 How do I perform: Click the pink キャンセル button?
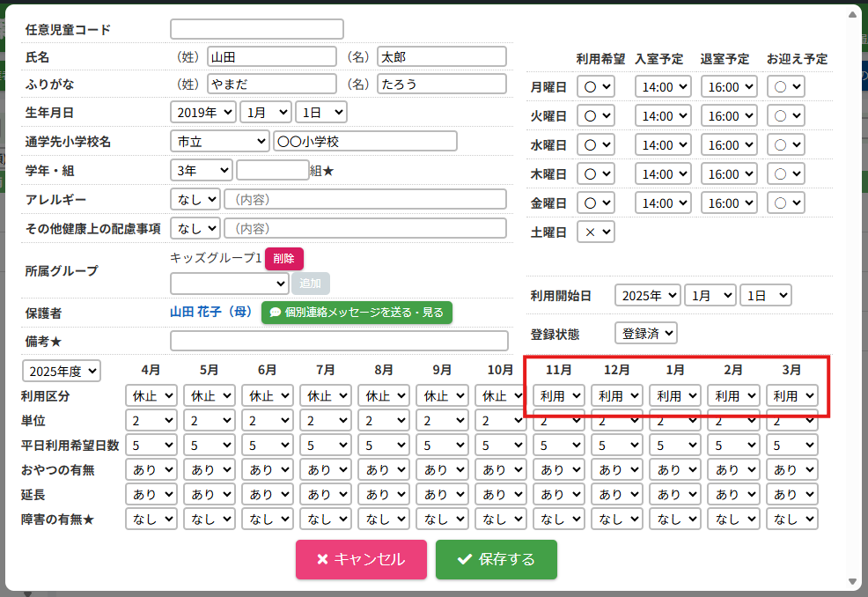tap(361, 559)
